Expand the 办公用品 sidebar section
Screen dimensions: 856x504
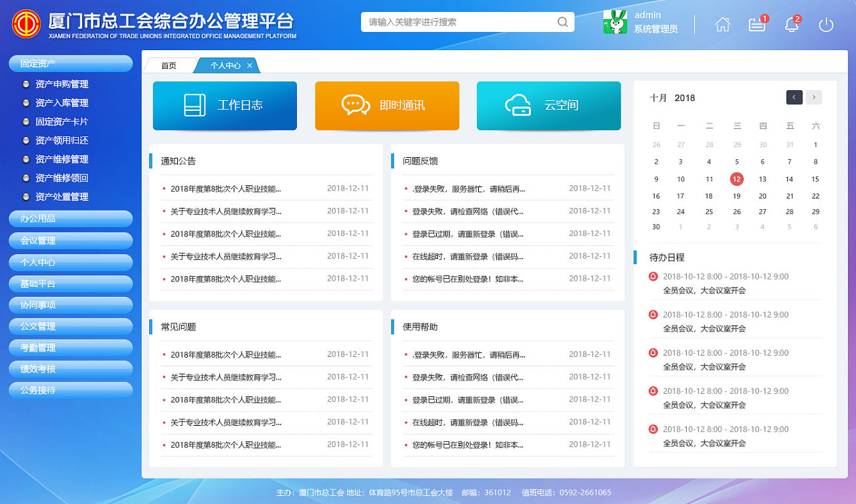click(70, 219)
